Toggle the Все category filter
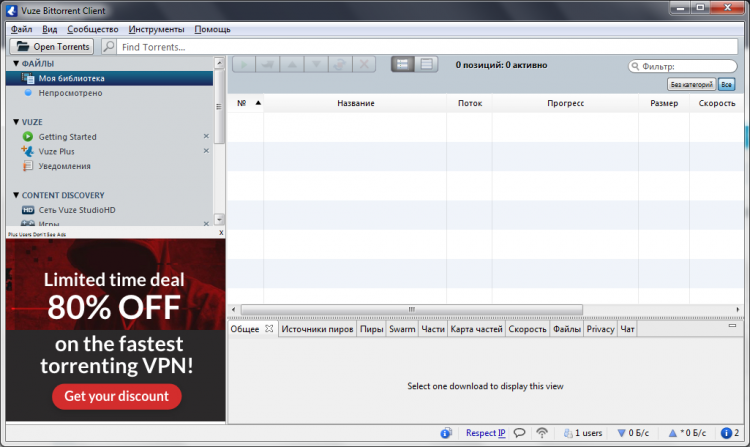 [726, 85]
